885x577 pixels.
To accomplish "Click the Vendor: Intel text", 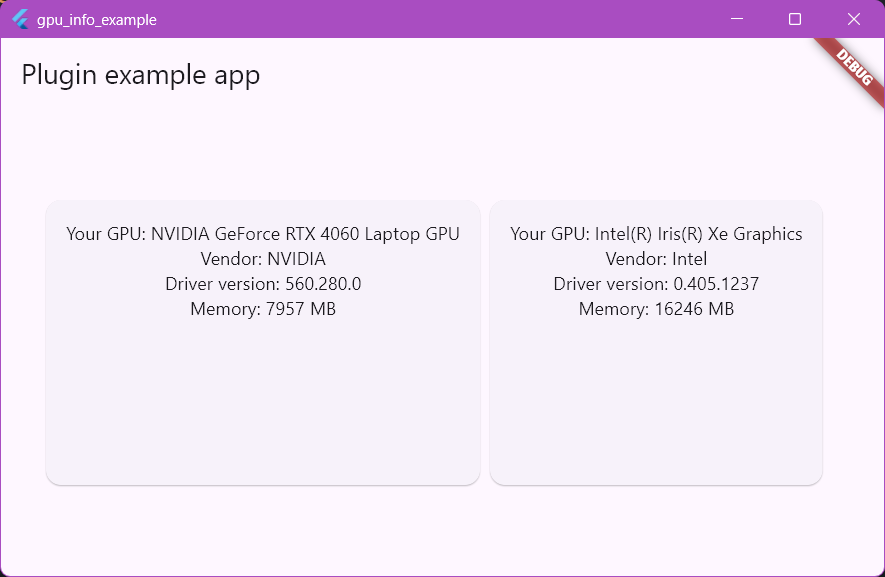I will [x=656, y=259].
